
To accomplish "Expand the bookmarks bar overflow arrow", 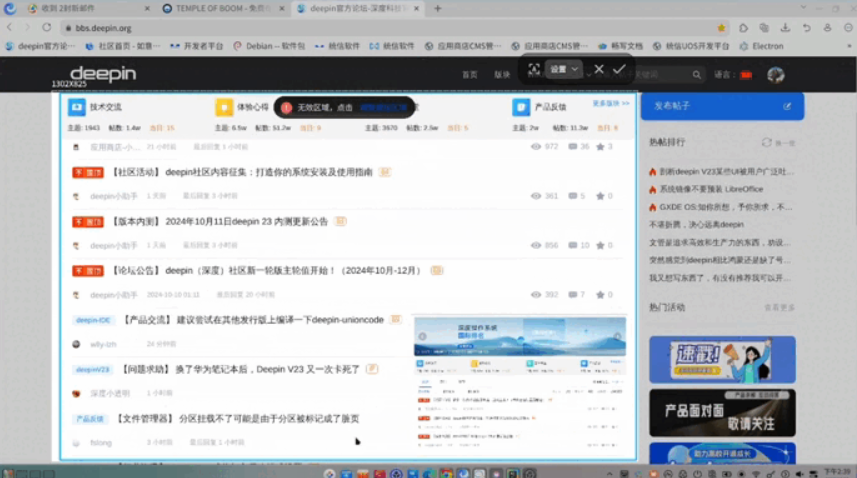I will [849, 46].
